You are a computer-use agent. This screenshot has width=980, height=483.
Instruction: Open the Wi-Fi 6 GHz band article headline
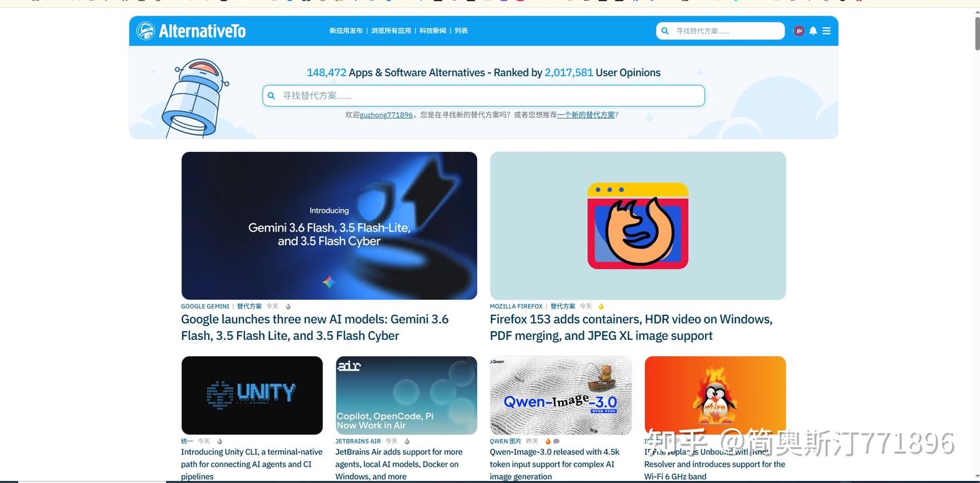click(715, 465)
